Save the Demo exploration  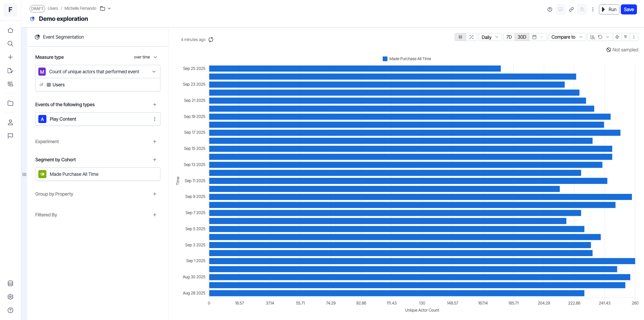coord(629,9)
